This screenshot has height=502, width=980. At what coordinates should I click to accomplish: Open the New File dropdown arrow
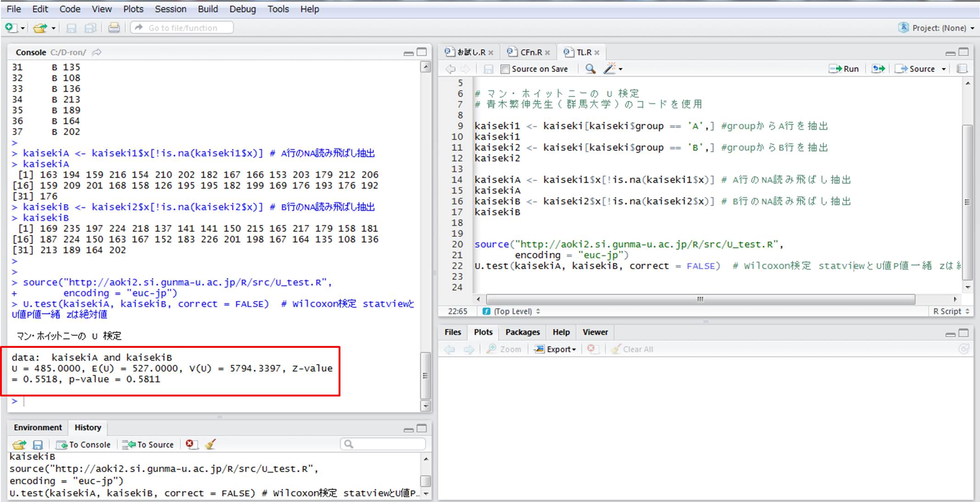(x=23, y=28)
